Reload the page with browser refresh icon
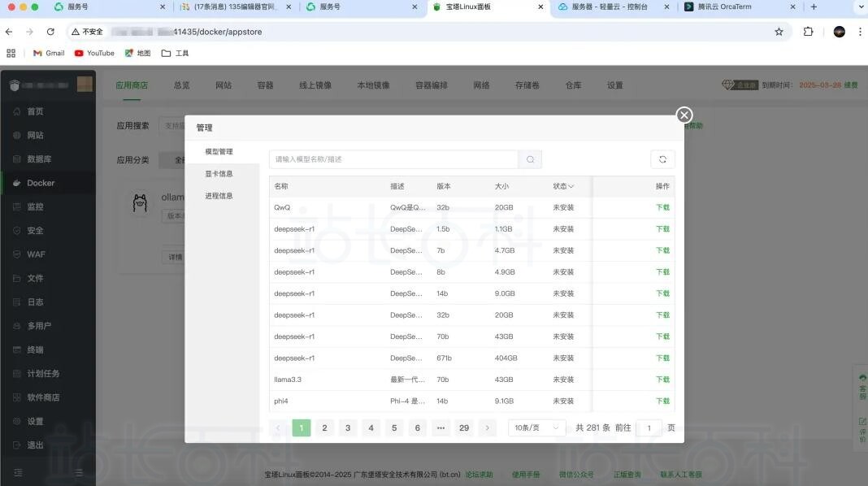Viewport: 868px width, 486px height. [50, 32]
